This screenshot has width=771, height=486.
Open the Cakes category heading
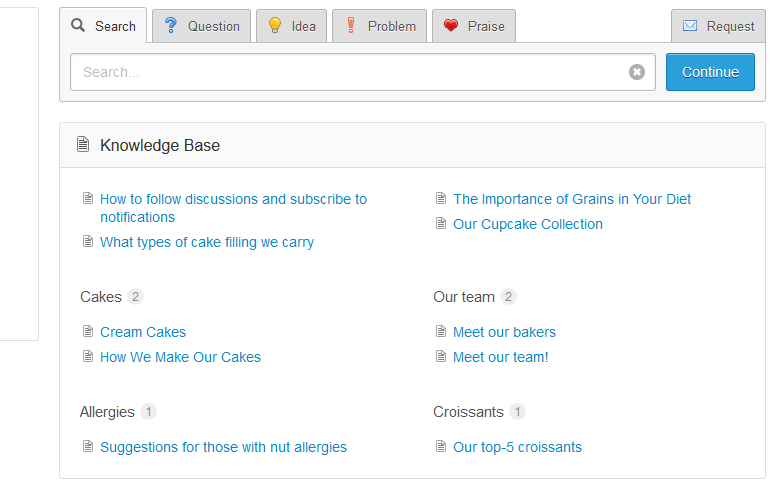pyautogui.click(x=101, y=297)
